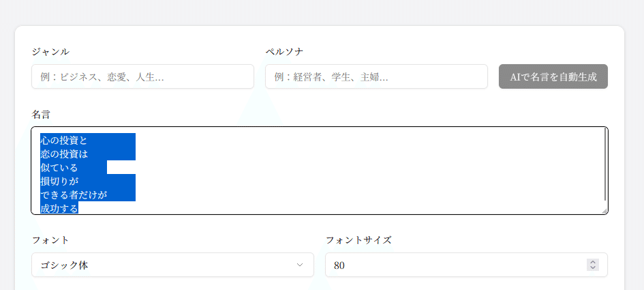Click the 名言 label above the textarea
The image size is (644, 290).
tap(41, 115)
